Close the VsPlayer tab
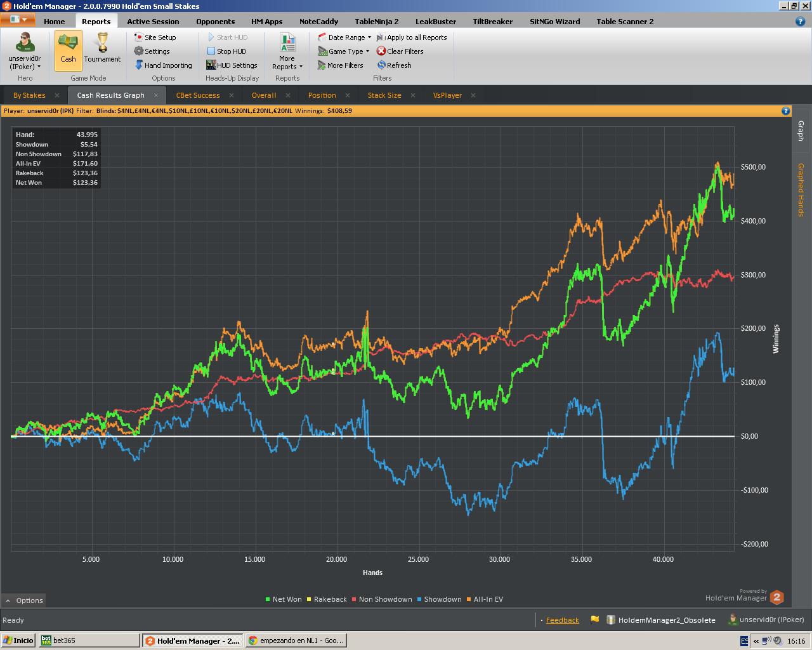 [473, 95]
